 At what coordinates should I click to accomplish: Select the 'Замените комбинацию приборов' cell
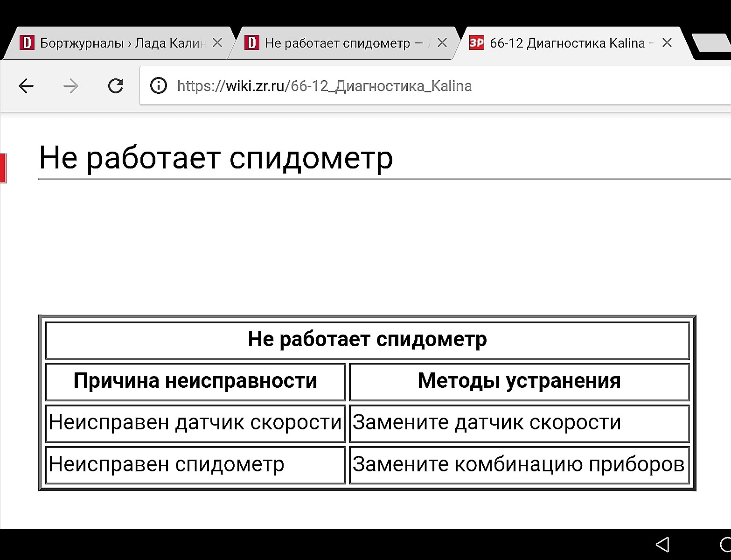coord(518,464)
